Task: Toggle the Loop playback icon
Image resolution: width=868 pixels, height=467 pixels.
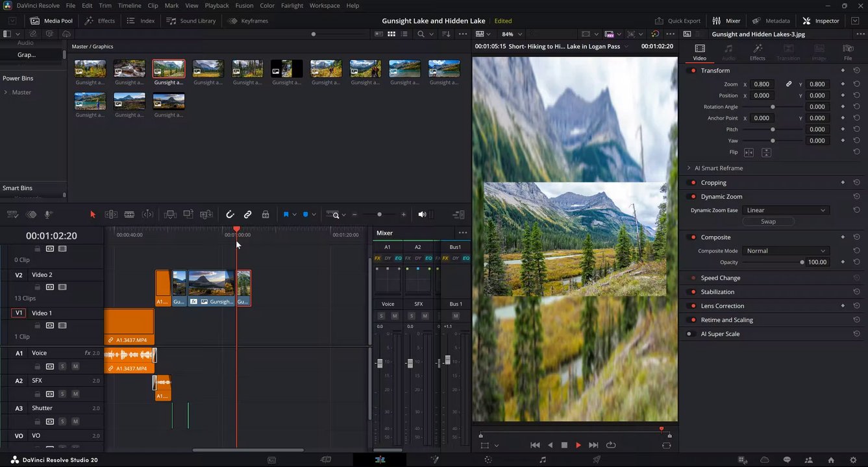Action: coord(610,445)
